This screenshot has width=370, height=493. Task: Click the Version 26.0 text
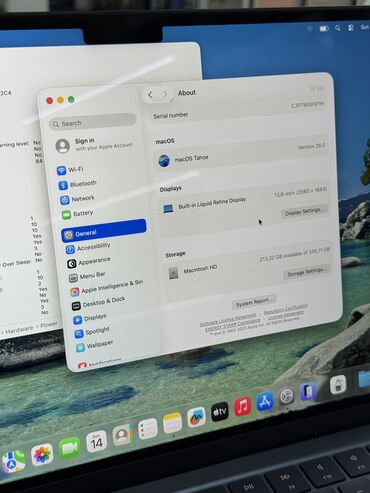click(311, 146)
